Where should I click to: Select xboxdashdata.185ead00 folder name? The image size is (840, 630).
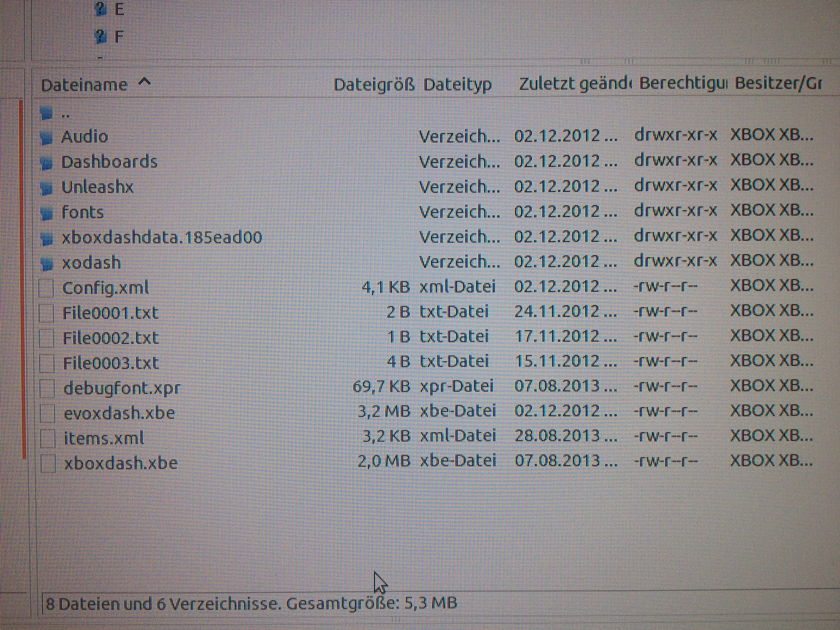pyautogui.click(x=162, y=237)
